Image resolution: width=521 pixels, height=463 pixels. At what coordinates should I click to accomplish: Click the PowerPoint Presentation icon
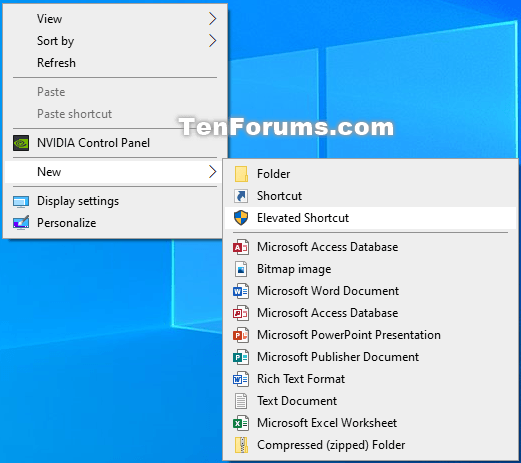(x=241, y=335)
